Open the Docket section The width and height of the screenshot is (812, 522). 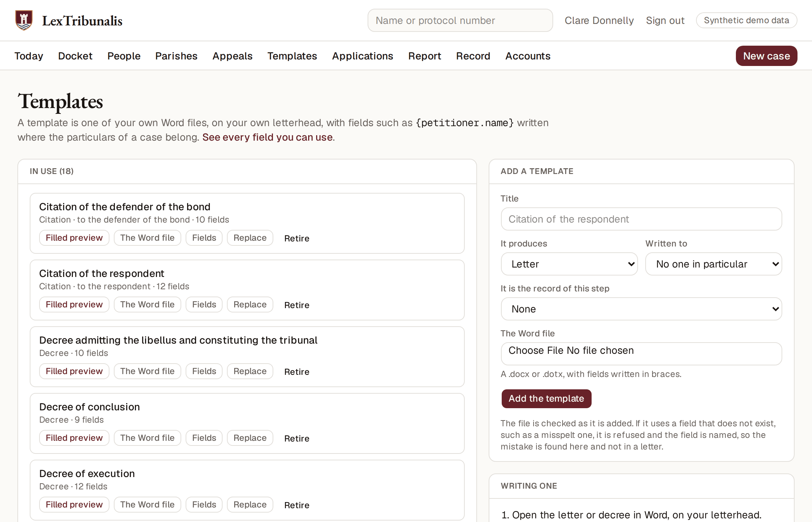tap(75, 56)
